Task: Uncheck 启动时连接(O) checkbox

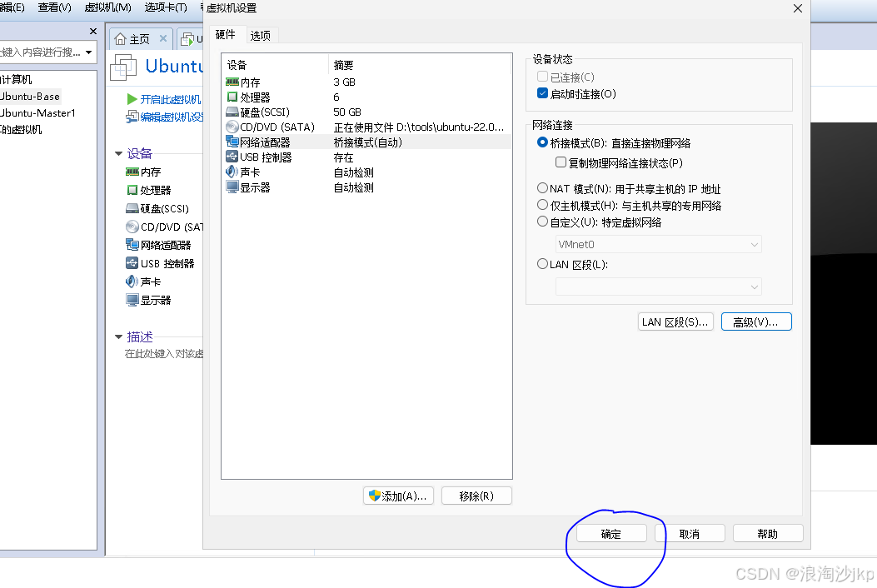Action: pos(542,93)
